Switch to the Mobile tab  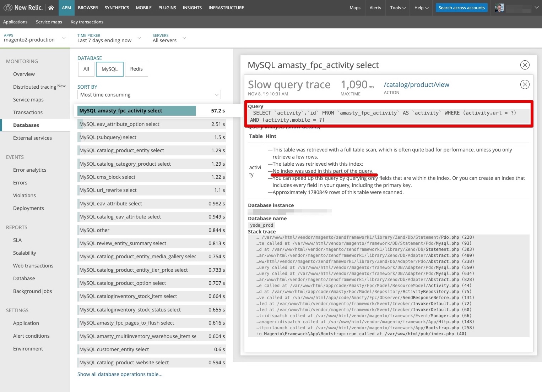(x=143, y=8)
